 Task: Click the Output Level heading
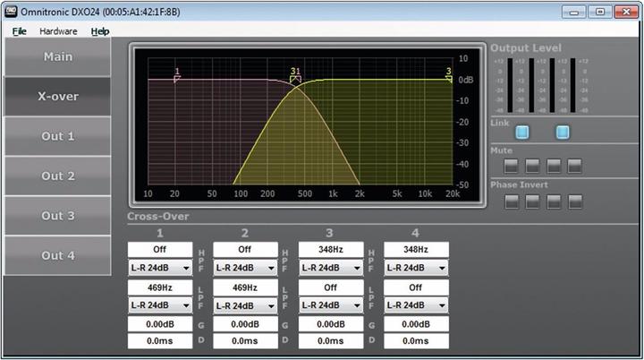[x=526, y=48]
